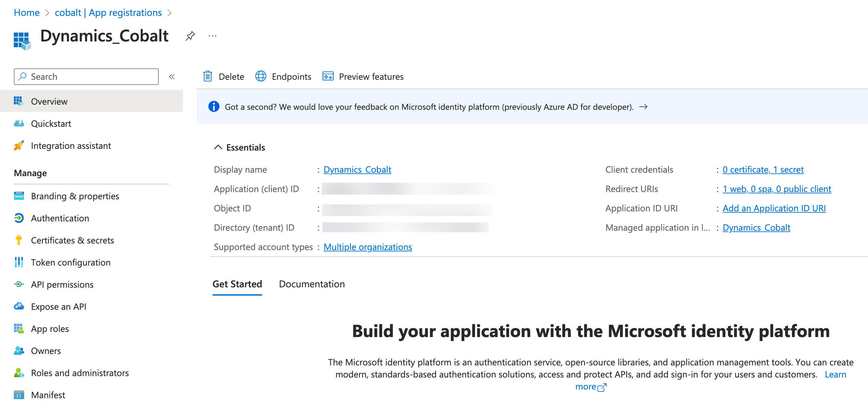868x402 pixels.
Task: Open API permissions in the Manage menu
Action: coord(62,285)
